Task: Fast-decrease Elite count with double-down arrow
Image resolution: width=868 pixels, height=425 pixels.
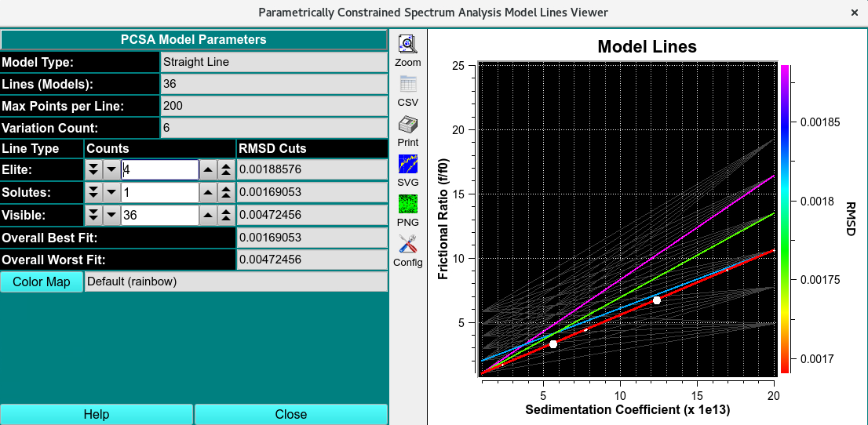Action: (94, 170)
